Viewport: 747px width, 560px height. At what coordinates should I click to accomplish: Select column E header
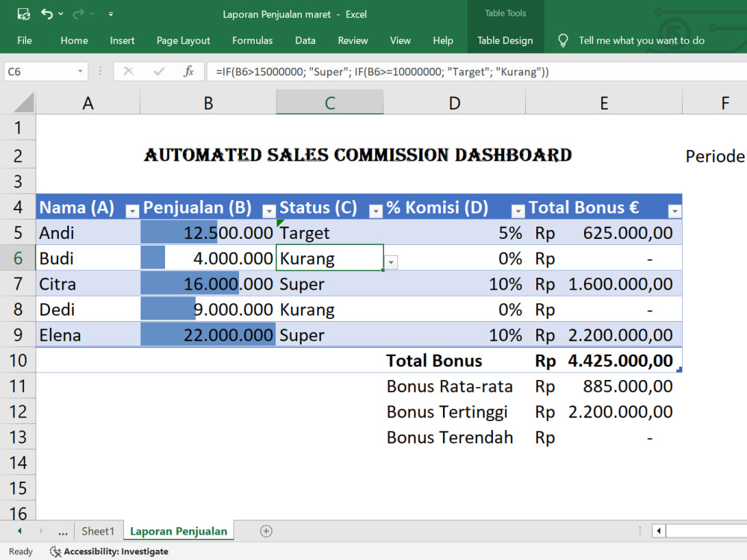pos(604,103)
